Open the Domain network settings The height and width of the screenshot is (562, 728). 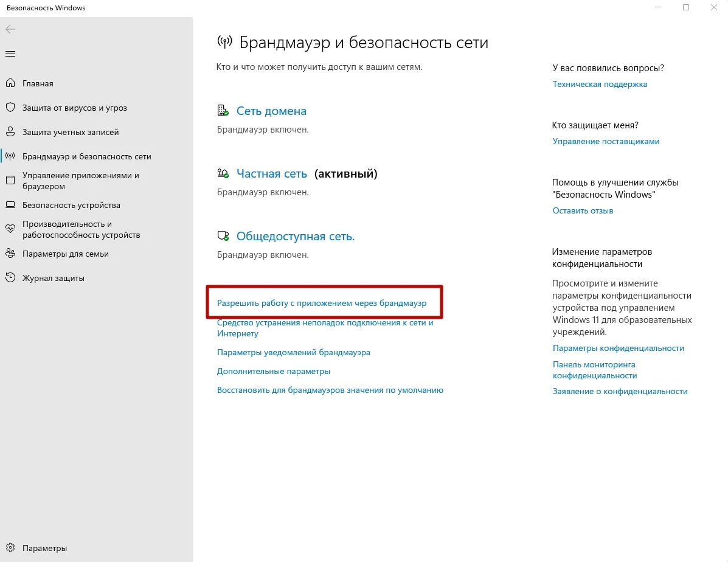tap(271, 111)
